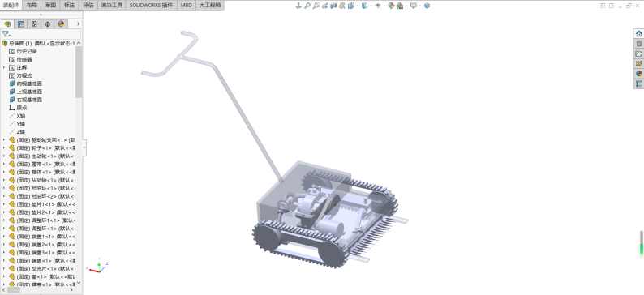The height and width of the screenshot is (295, 644).
Task: Open SOLIDWORKS Resources home icon in task pane
Action: 638,34
